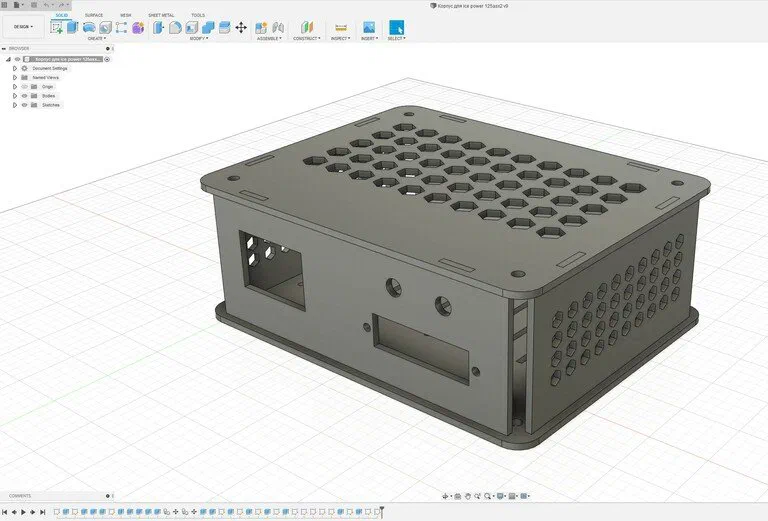Open the data panel grid icon

(4, 5)
